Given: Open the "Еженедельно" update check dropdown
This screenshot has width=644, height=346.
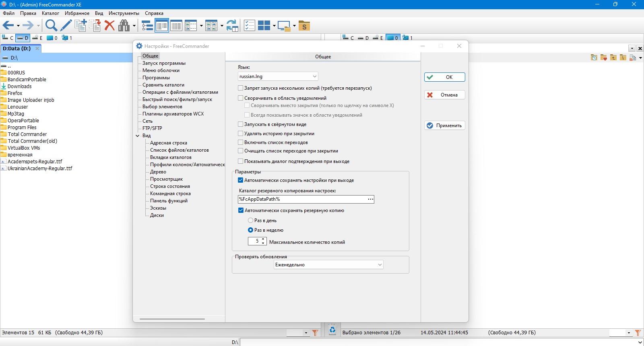Looking at the screenshot, I should [328, 265].
